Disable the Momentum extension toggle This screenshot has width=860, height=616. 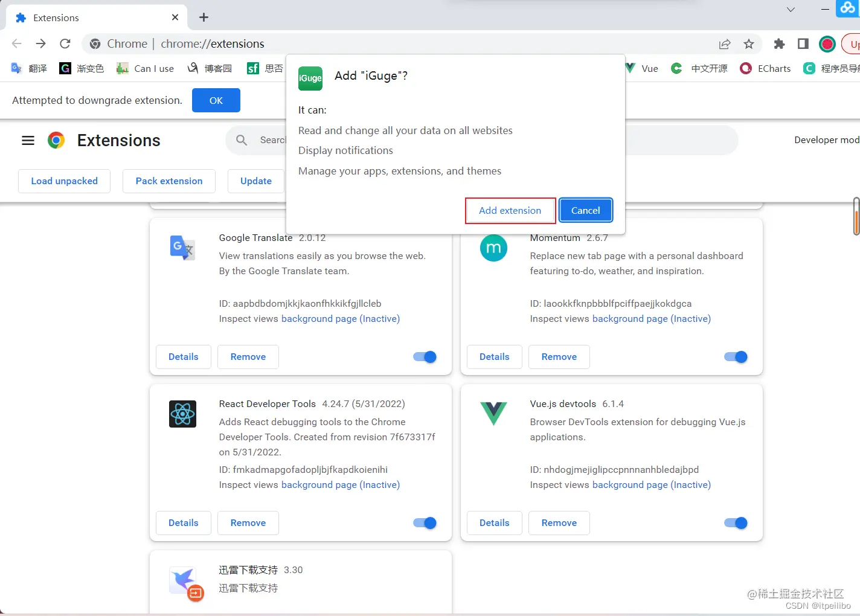pos(736,357)
